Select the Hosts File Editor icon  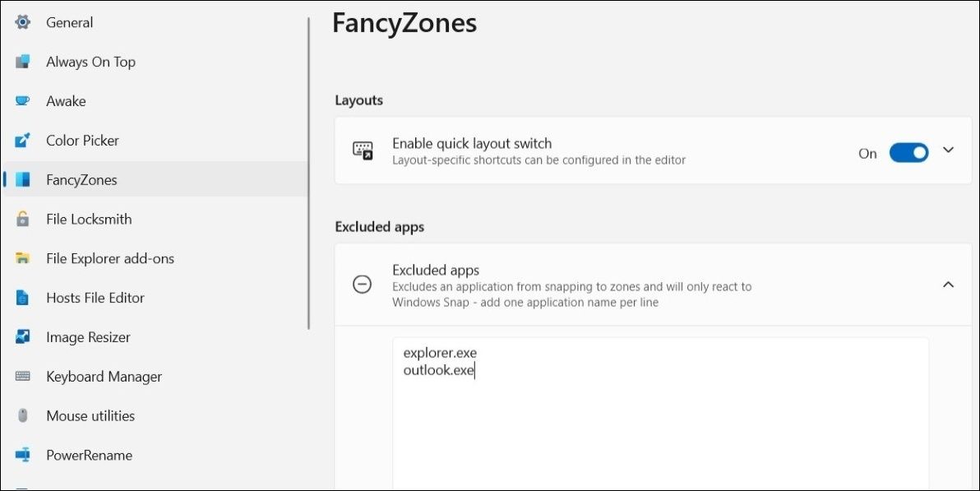(x=22, y=297)
